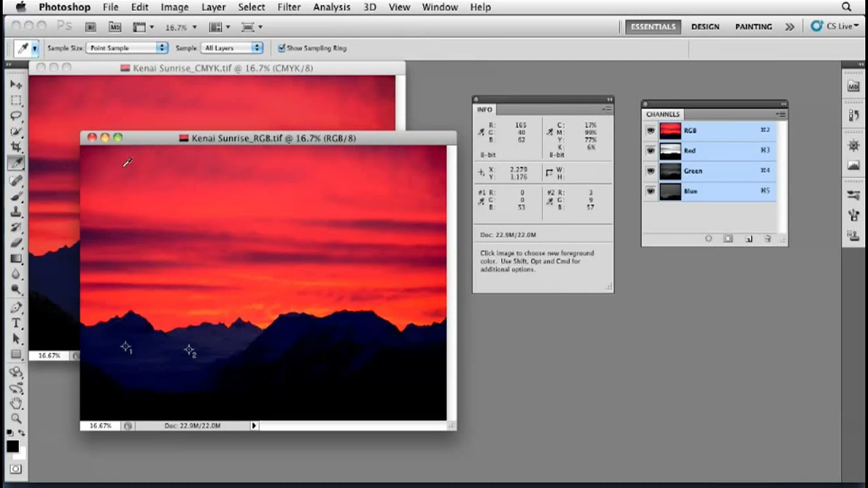Image resolution: width=868 pixels, height=488 pixels.
Task: Open the Filter menu
Action: (289, 7)
